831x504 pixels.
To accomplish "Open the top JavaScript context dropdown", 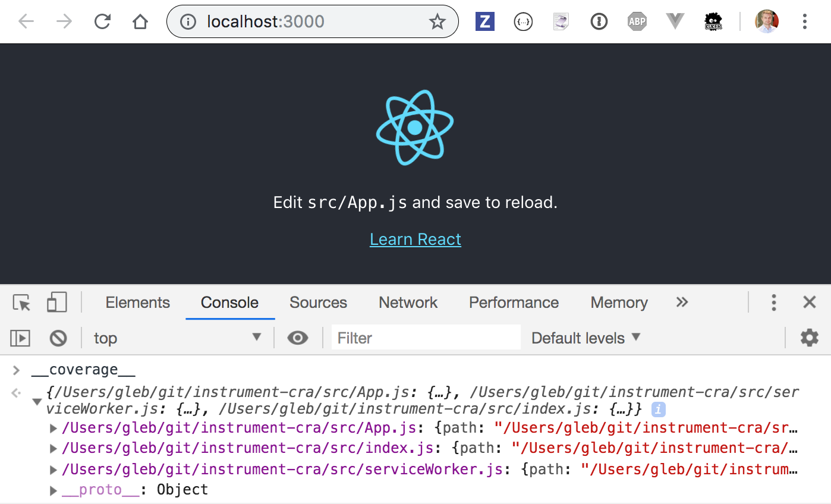I will click(x=177, y=338).
